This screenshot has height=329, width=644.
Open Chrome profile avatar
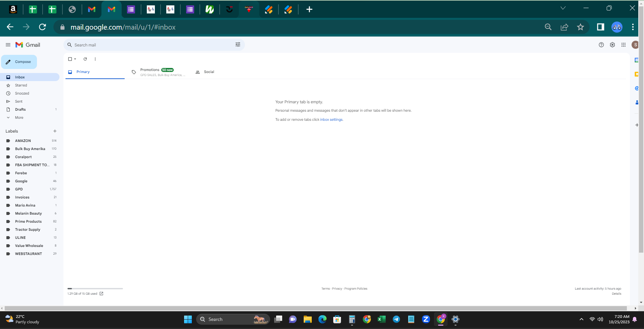pyautogui.click(x=617, y=27)
